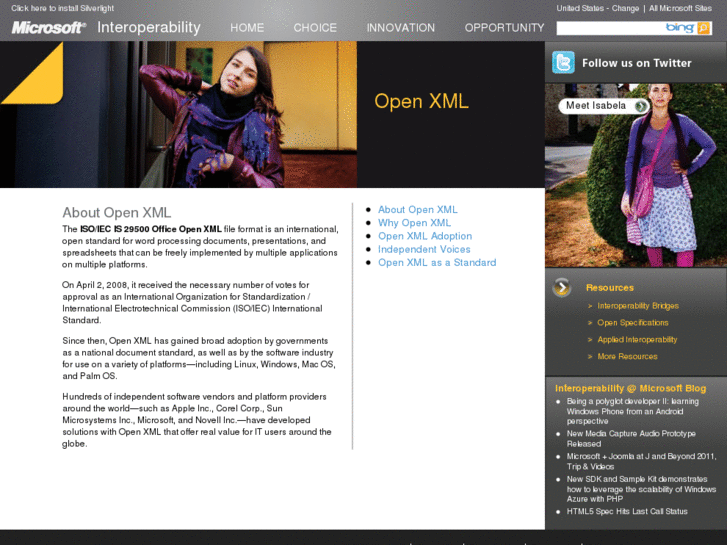Viewport: 727px width, 545px height.
Task: Open the OPPORTUNITY menu
Action: pyautogui.click(x=504, y=28)
